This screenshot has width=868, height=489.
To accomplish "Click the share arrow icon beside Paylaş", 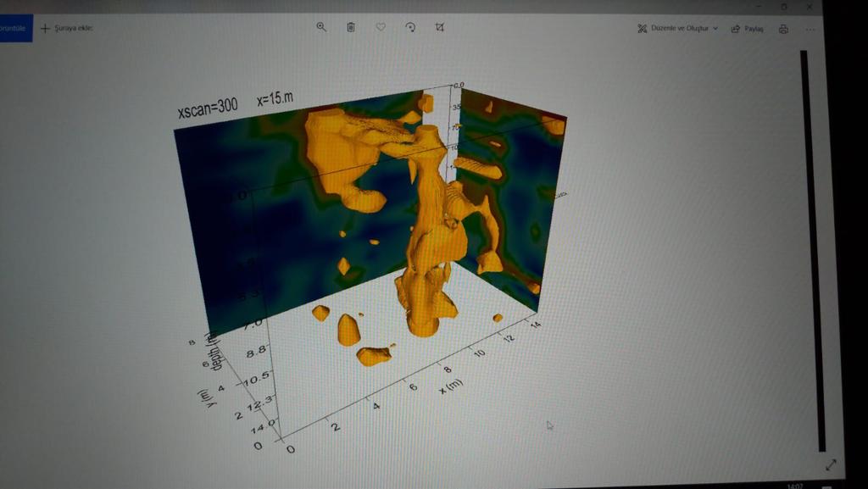I will tap(737, 29).
